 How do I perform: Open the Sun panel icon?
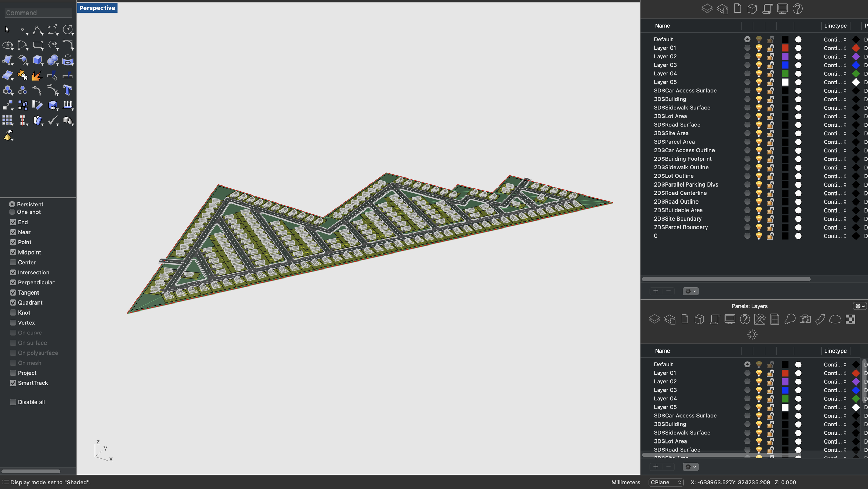click(x=752, y=334)
